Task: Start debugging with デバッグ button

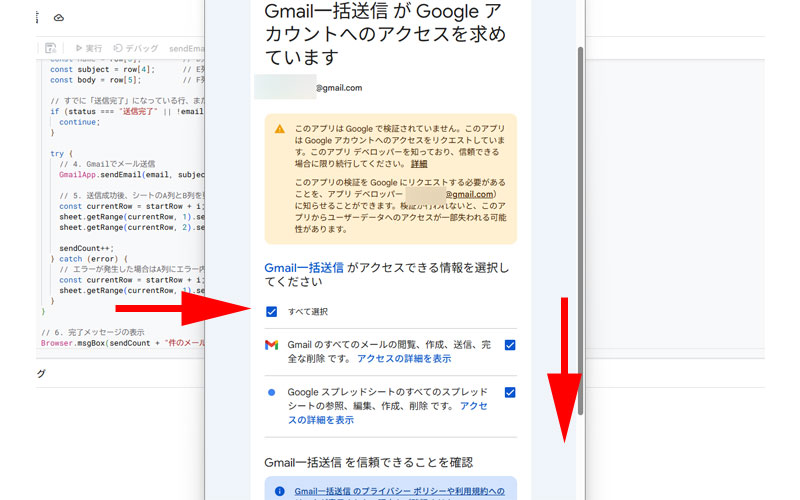Action: click(136, 48)
